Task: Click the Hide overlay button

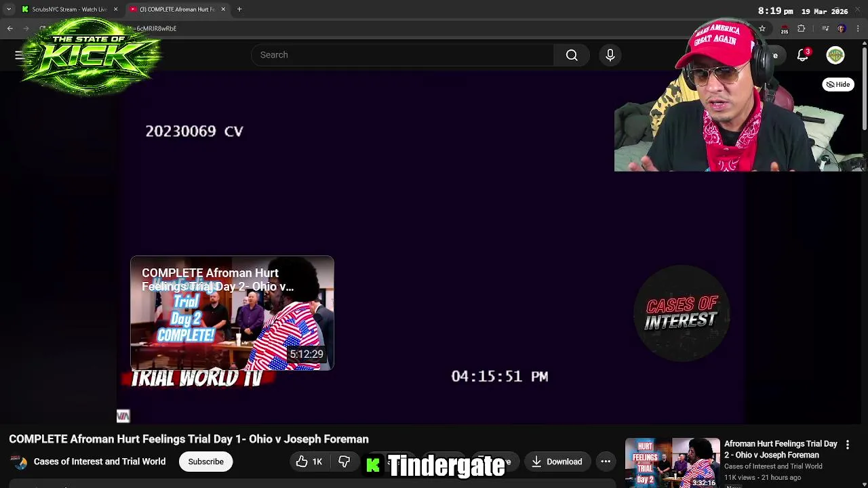Action: [x=838, y=85]
